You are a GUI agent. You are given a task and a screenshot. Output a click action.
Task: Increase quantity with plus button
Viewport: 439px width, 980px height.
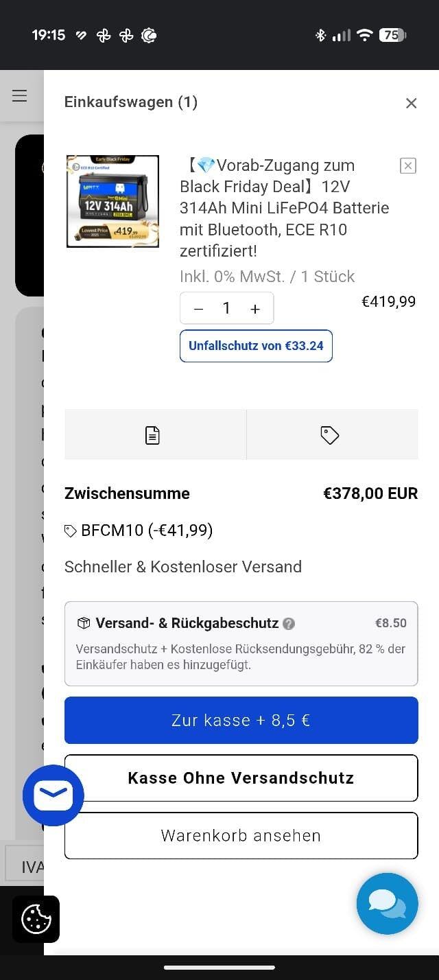coord(255,309)
